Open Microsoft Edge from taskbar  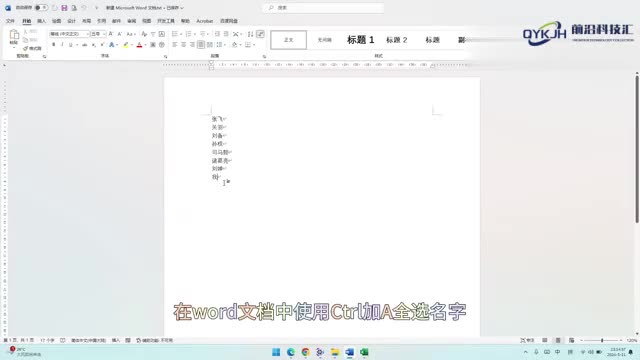coord(291,352)
